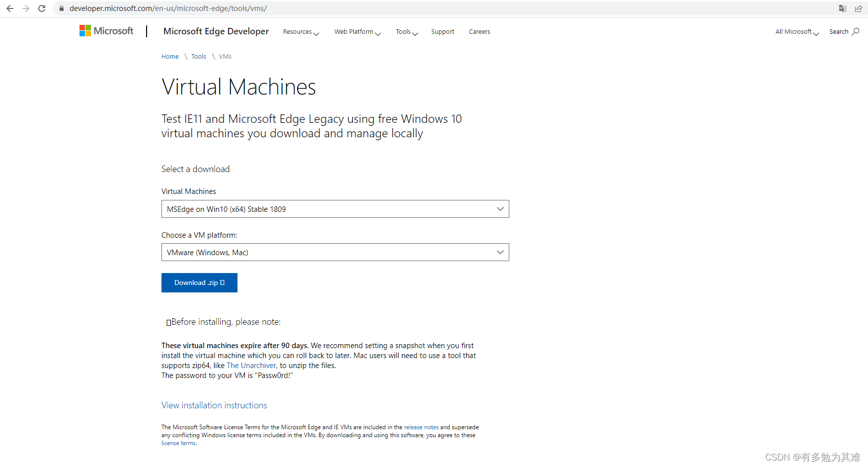Open the translate page icon
Viewport: 868px width, 467px height.
pyautogui.click(x=843, y=8)
